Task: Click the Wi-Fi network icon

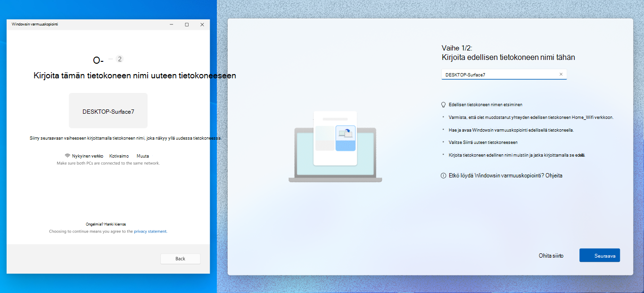Action: tap(67, 156)
